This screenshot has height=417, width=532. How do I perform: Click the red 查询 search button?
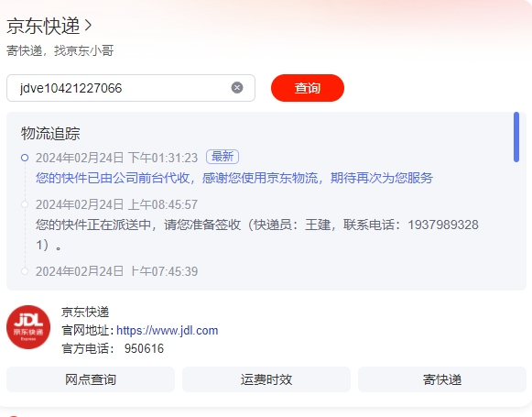coord(308,88)
